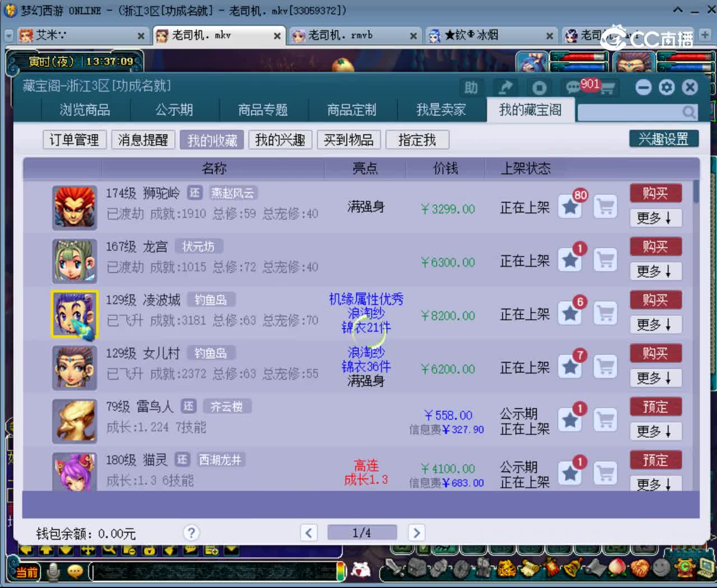The height and width of the screenshot is (588, 717).
Task: Switch to 公示期 tab
Action: click(x=174, y=110)
